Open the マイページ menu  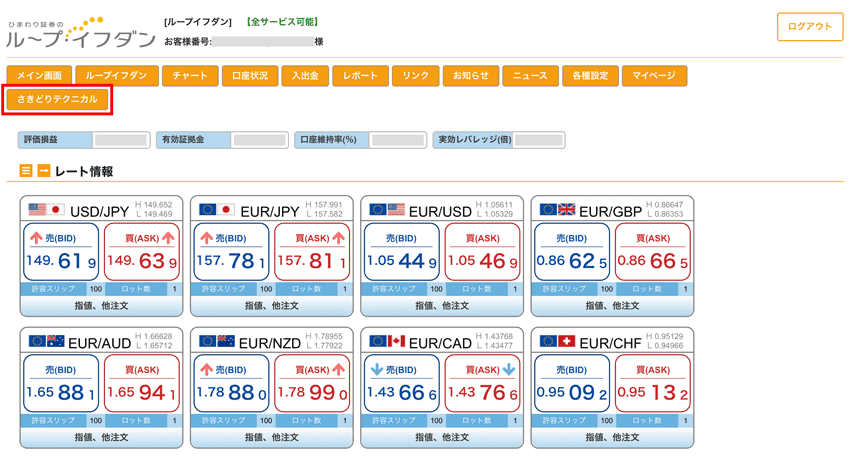pos(654,76)
